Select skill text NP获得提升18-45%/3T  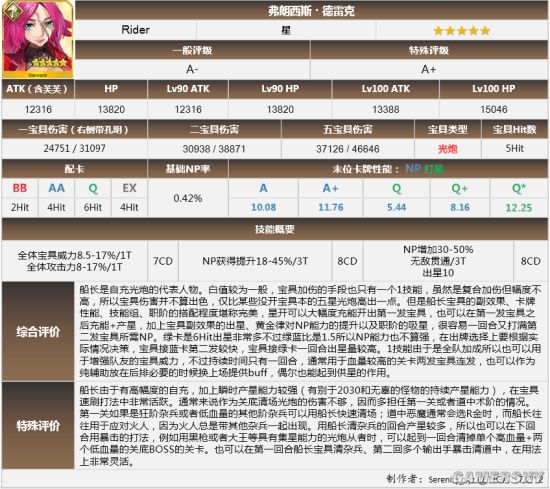click(255, 261)
